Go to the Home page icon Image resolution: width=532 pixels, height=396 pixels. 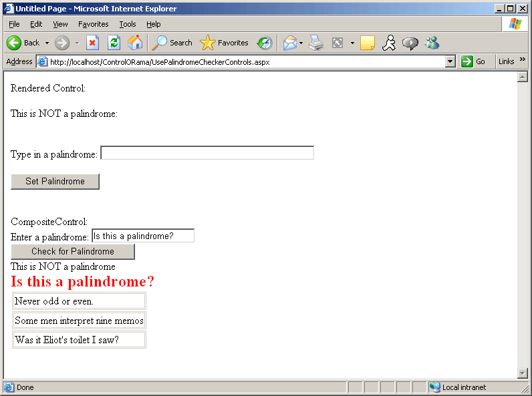[x=135, y=43]
